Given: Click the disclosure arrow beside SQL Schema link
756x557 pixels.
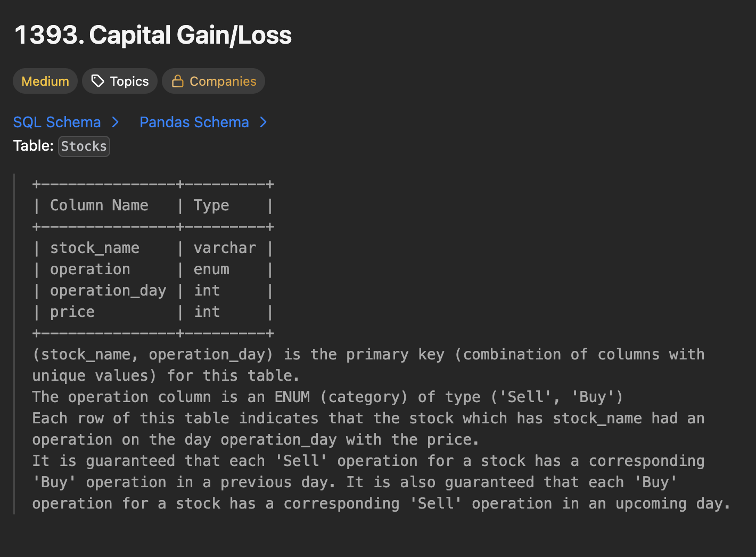Looking at the screenshot, I should coord(116,122).
